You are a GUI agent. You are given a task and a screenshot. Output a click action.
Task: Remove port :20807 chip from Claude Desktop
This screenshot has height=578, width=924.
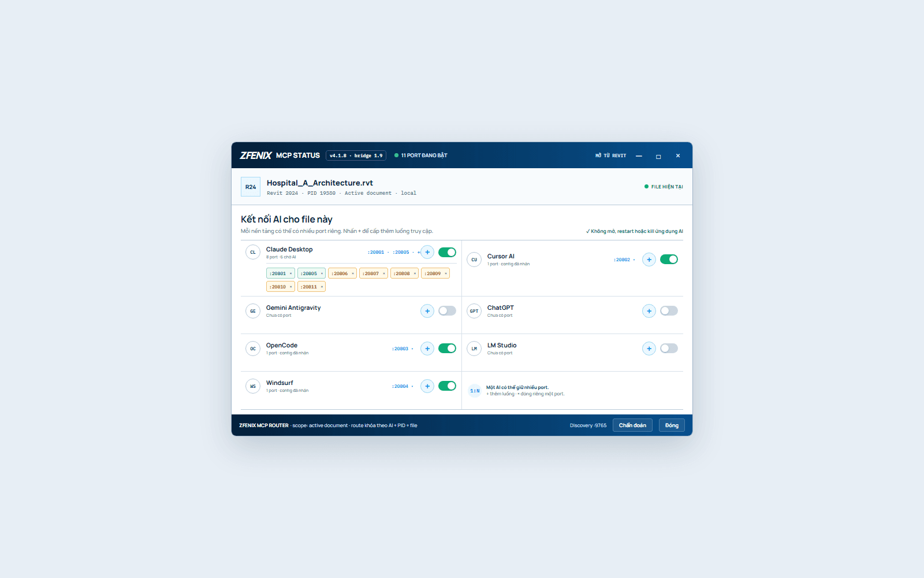pos(384,273)
